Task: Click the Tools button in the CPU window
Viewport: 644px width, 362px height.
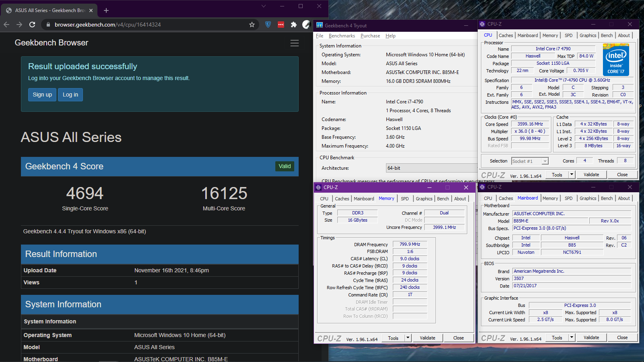Action: (x=557, y=175)
